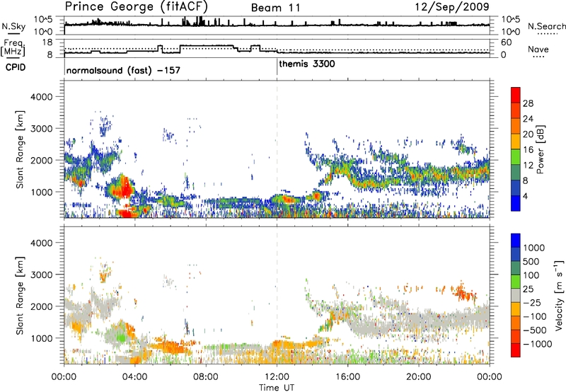Click the '16:00' time axis label
The width and height of the screenshot is (566, 392).
(347, 377)
